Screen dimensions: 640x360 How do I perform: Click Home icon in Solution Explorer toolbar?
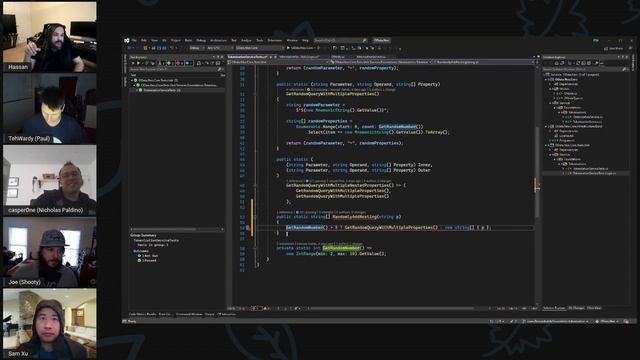[x=556, y=63]
